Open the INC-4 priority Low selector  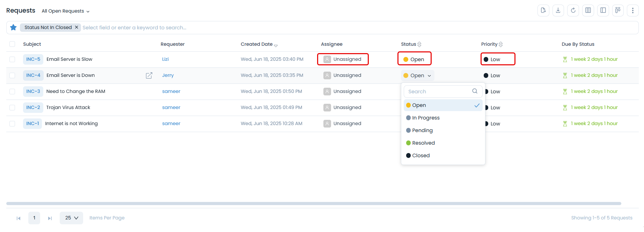point(492,75)
